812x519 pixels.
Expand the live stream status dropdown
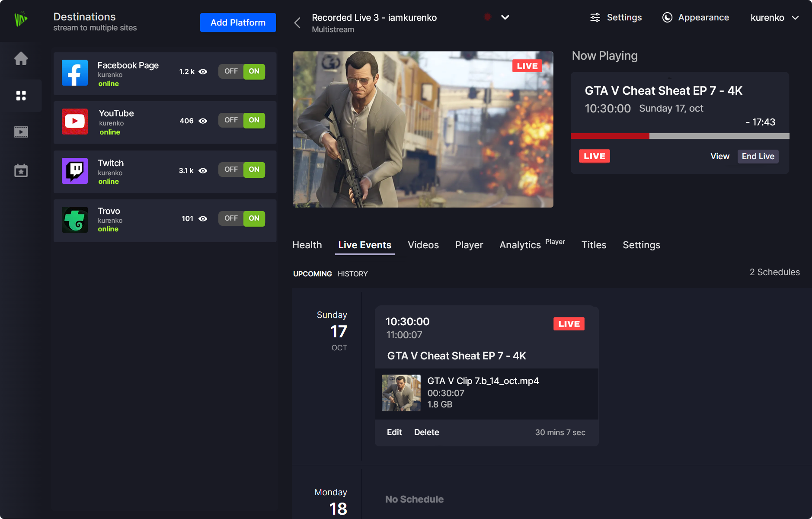505,18
